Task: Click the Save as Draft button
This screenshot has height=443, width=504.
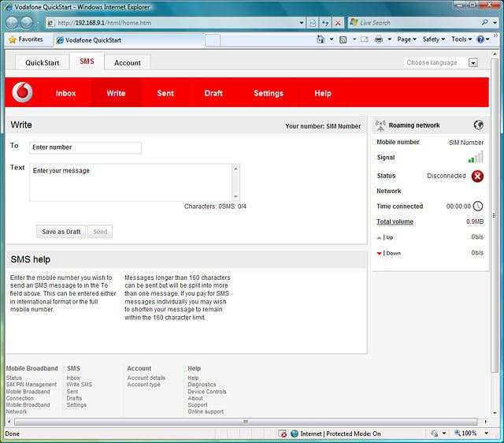Action: pyautogui.click(x=61, y=232)
